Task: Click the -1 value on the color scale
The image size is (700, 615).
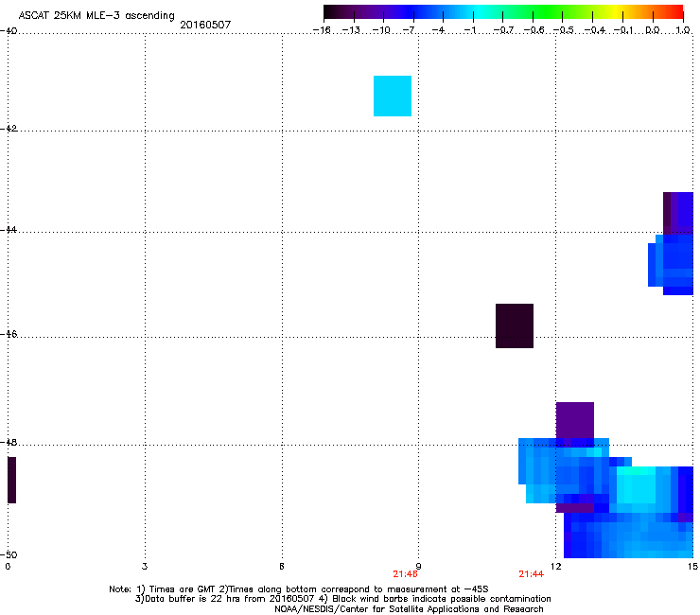Action: coord(469,30)
